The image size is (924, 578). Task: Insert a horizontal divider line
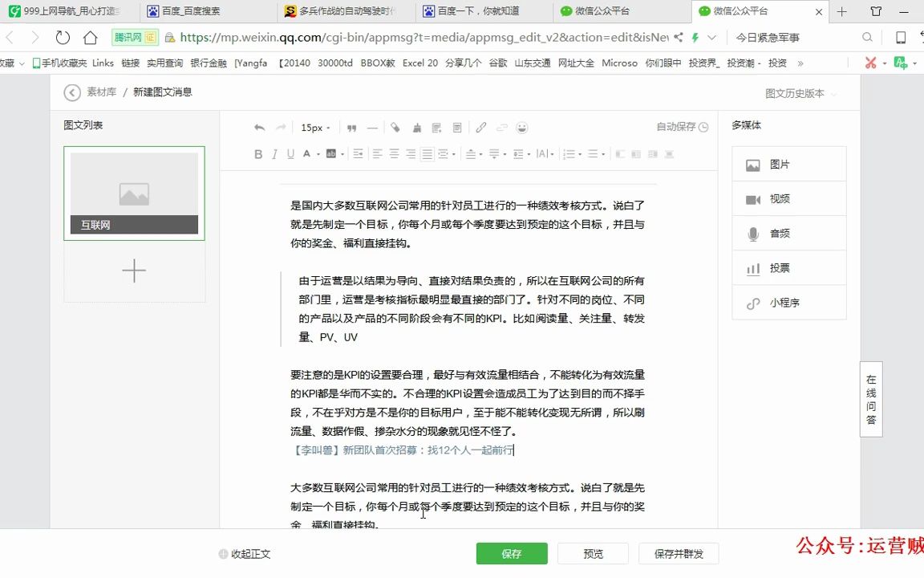pos(371,127)
